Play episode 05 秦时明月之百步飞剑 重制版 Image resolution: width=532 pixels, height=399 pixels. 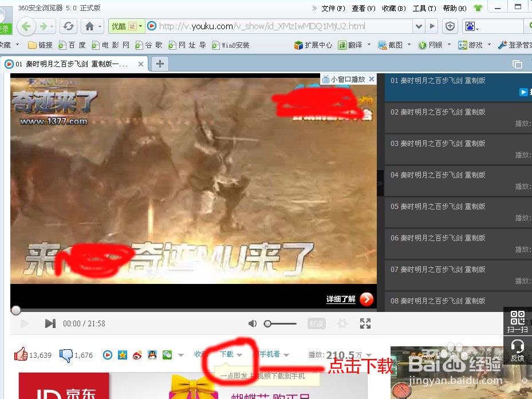(x=458, y=212)
